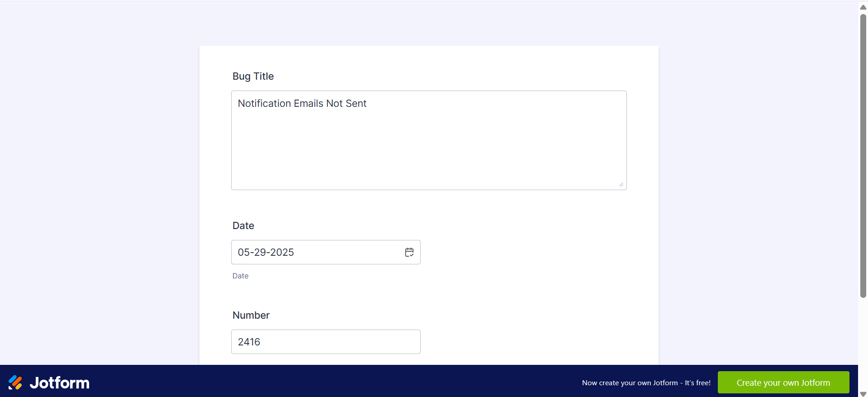
Task: Click the text area resize handle corner
Action: 621,185
